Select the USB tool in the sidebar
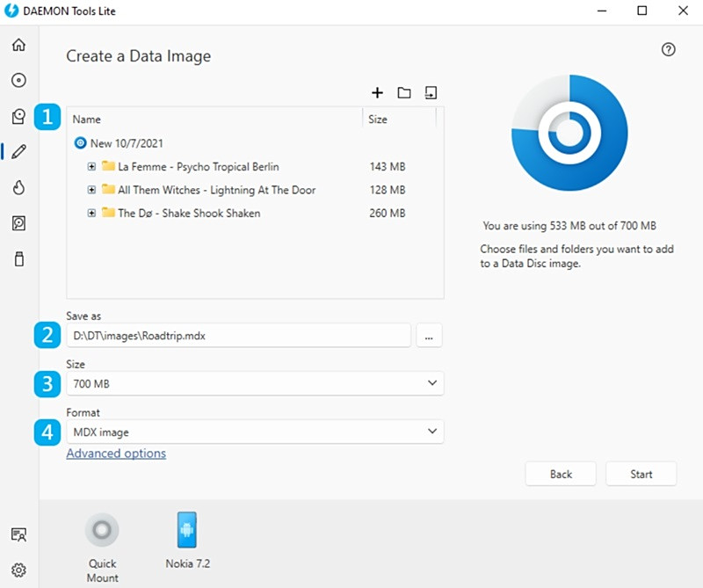Image resolution: width=703 pixels, height=588 pixels. click(18, 258)
